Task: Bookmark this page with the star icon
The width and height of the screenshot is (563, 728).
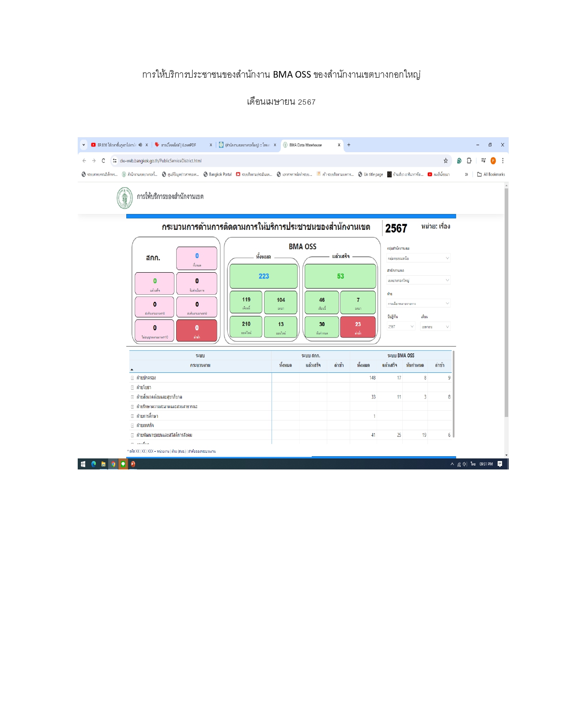Action: coord(446,161)
